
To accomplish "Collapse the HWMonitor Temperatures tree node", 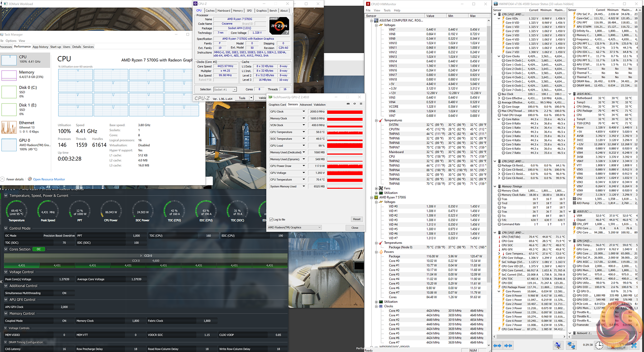I will coord(376,120).
